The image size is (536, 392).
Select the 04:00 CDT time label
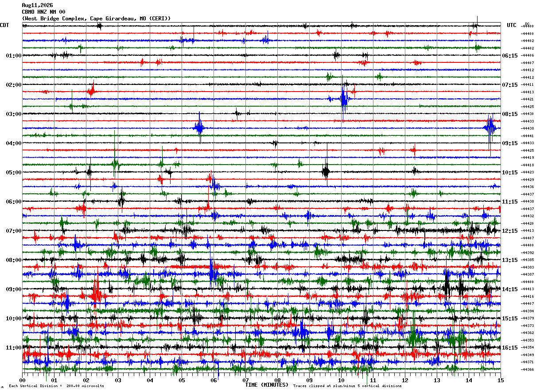[x=13, y=143]
